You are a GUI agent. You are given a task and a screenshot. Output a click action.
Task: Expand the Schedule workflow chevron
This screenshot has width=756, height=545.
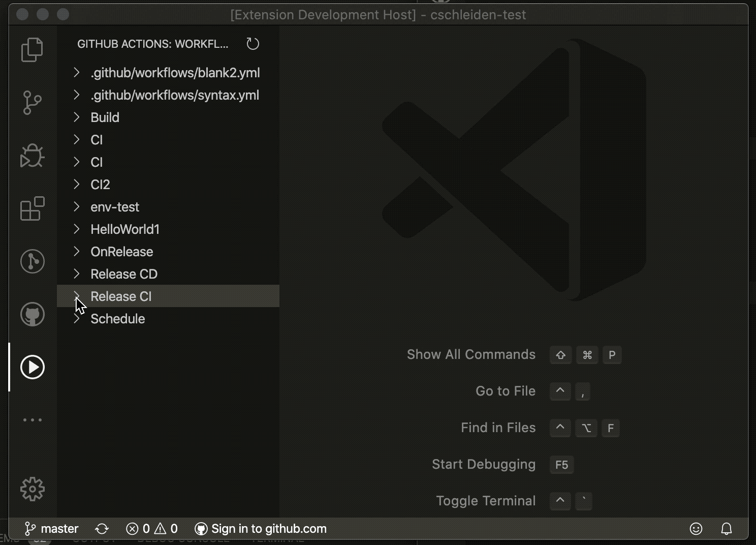point(77,319)
